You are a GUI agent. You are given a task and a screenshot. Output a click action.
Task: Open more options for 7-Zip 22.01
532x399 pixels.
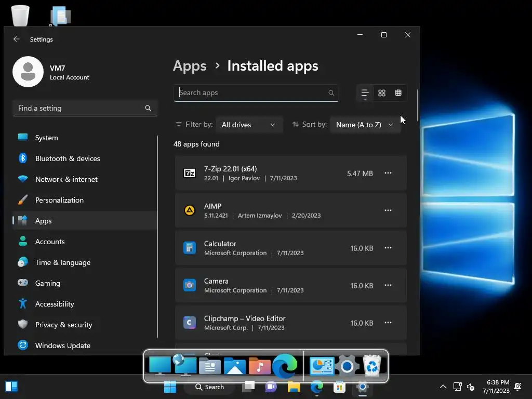[388, 173]
